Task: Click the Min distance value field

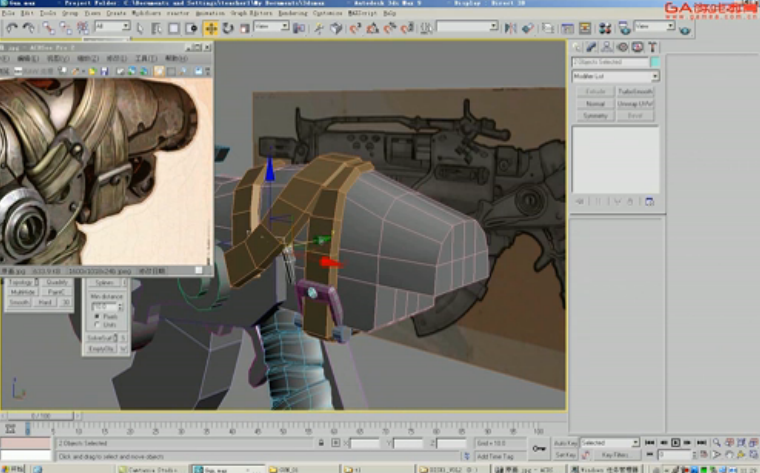Action: [x=105, y=307]
